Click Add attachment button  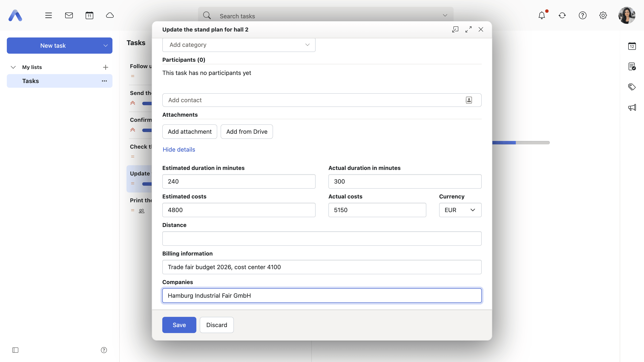pos(190,132)
